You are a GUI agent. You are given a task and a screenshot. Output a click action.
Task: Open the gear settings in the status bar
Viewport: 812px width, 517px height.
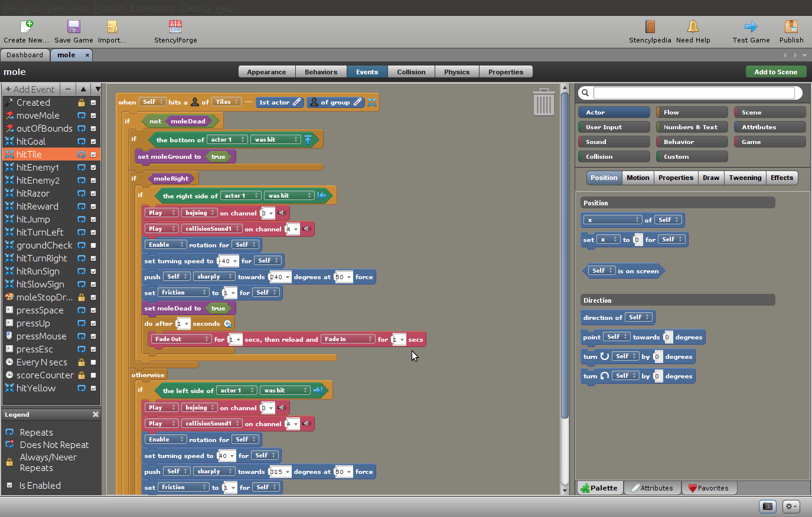point(791,506)
